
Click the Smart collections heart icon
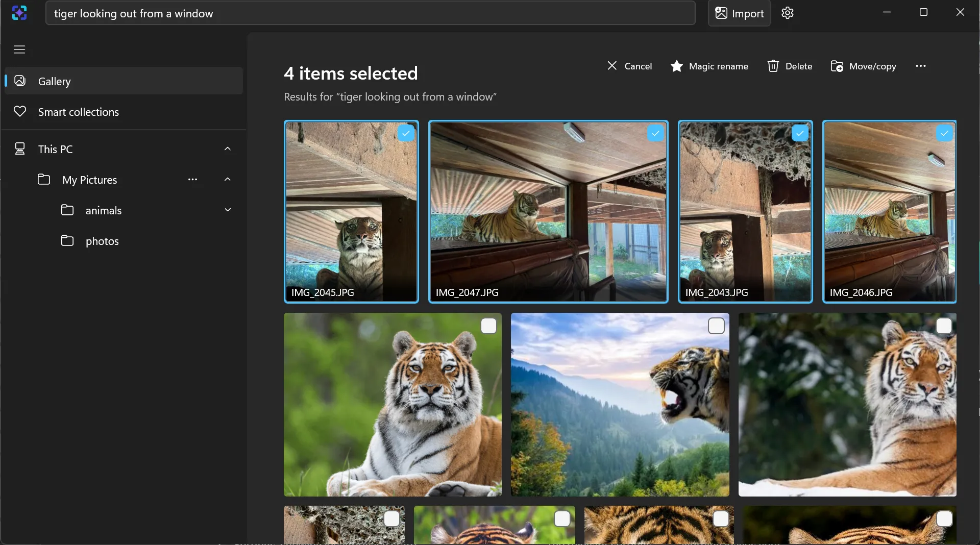coord(20,111)
